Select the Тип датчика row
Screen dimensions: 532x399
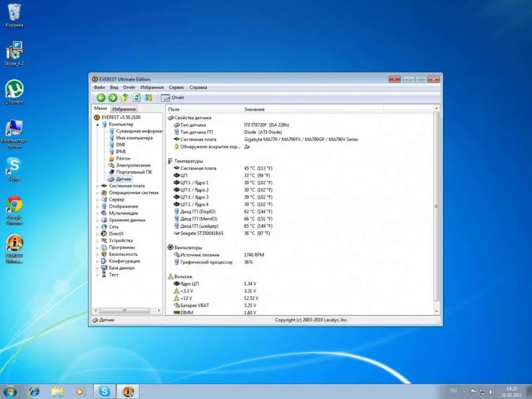pos(300,125)
